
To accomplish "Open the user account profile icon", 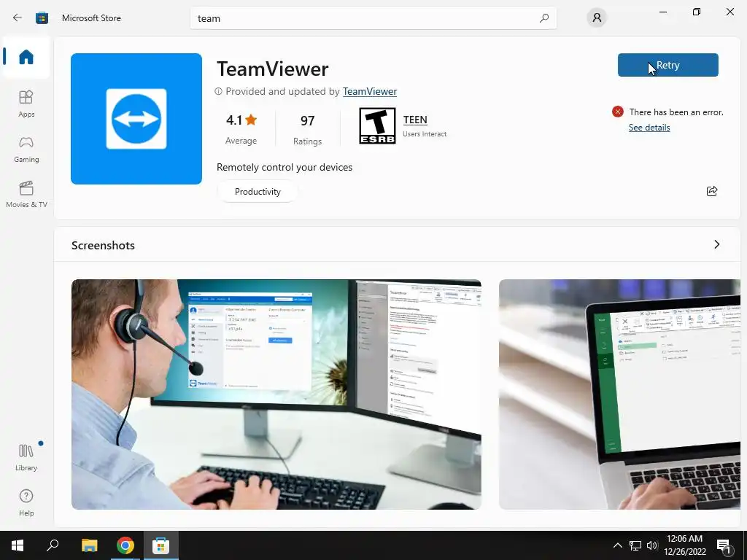I will (597, 18).
